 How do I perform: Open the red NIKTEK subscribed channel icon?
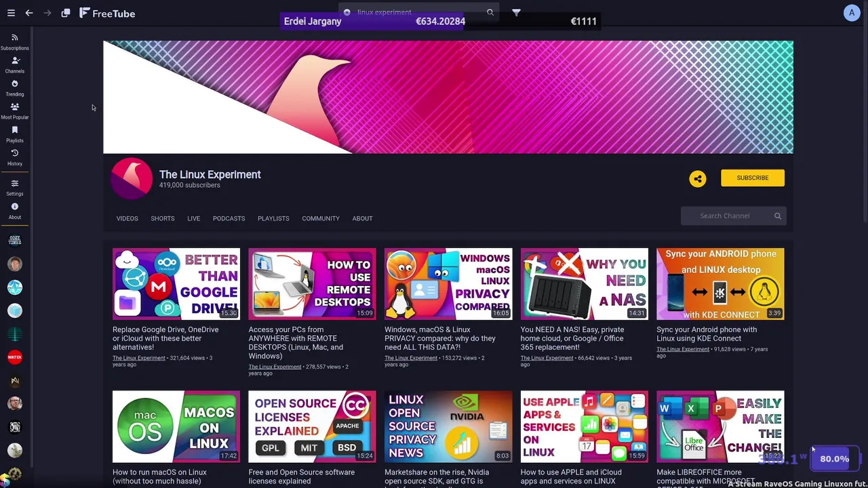tap(15, 357)
